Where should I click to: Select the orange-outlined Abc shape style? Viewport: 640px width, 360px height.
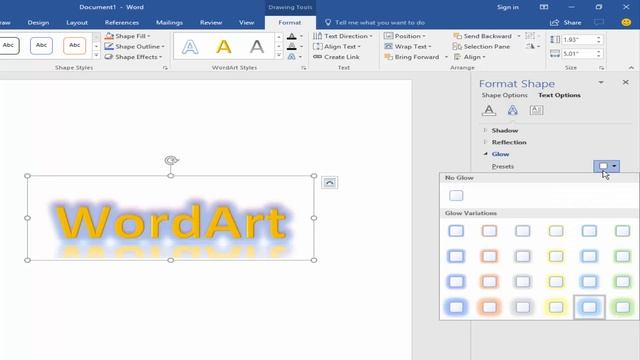(x=74, y=46)
